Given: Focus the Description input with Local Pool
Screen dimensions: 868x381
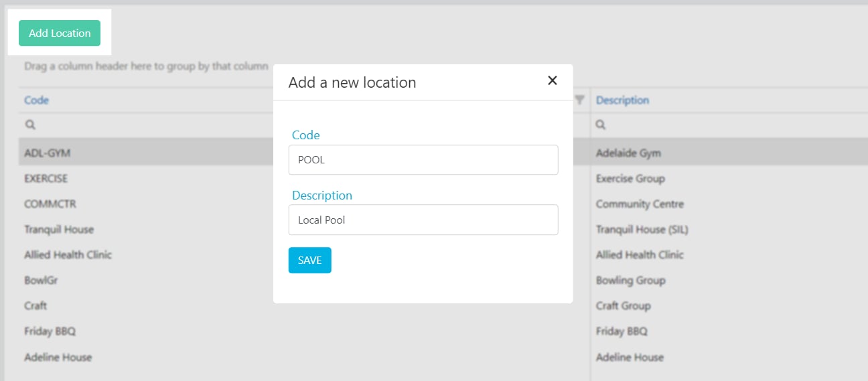Looking at the screenshot, I should [423, 220].
